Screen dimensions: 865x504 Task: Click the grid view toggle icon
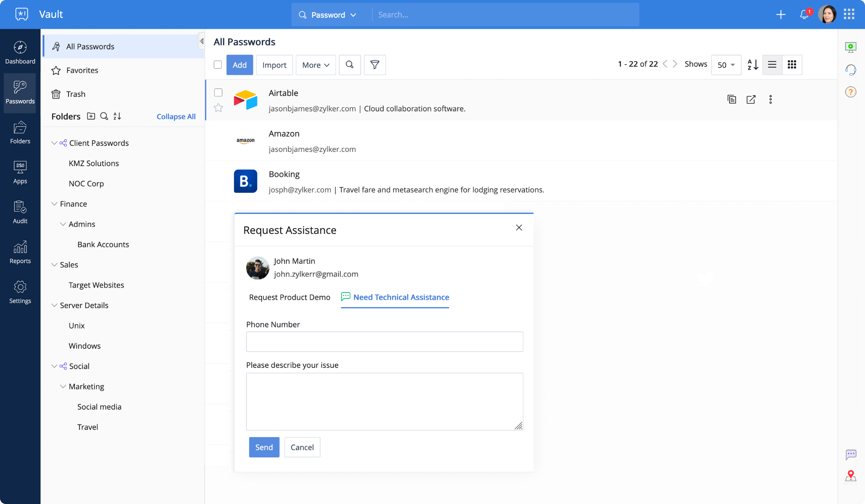tap(792, 65)
